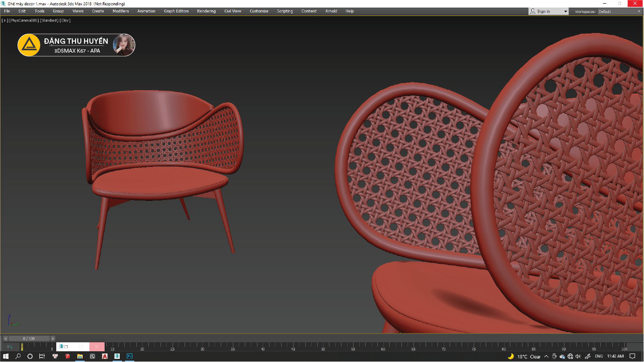This screenshot has height=362, width=644.
Task: Open the notification center icon
Action: (x=632, y=356)
